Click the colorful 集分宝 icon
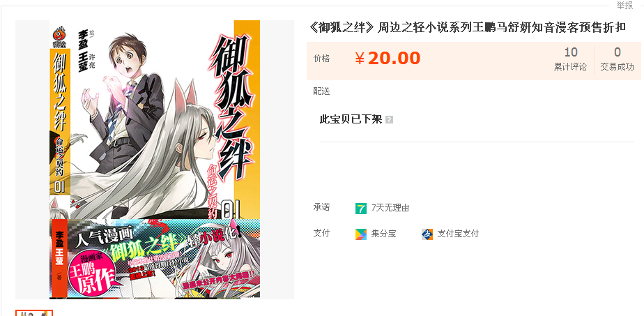Viewport: 644px width, 316px height. tap(360, 234)
